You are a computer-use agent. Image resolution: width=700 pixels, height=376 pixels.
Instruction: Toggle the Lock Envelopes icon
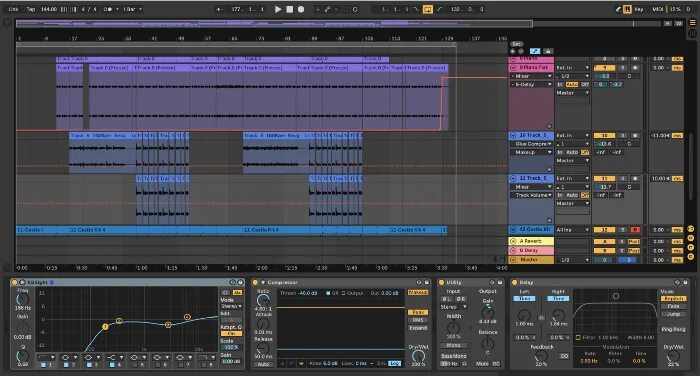[x=548, y=51]
